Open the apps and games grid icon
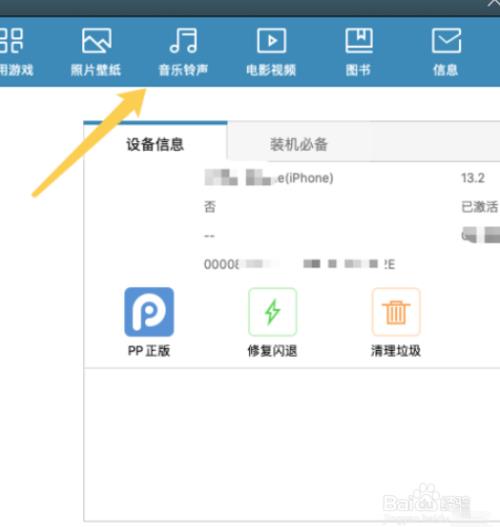This screenshot has height=527, width=500. [11, 41]
